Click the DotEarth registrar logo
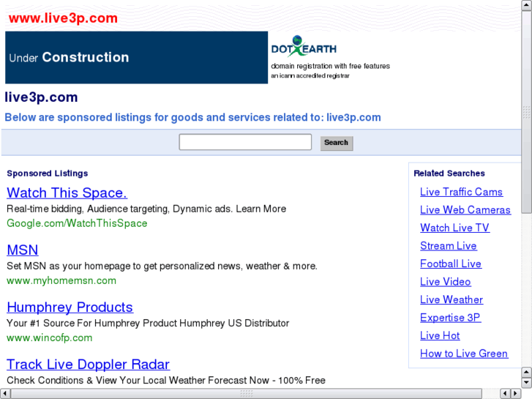Screen dimensions: 532x399 click(x=304, y=46)
